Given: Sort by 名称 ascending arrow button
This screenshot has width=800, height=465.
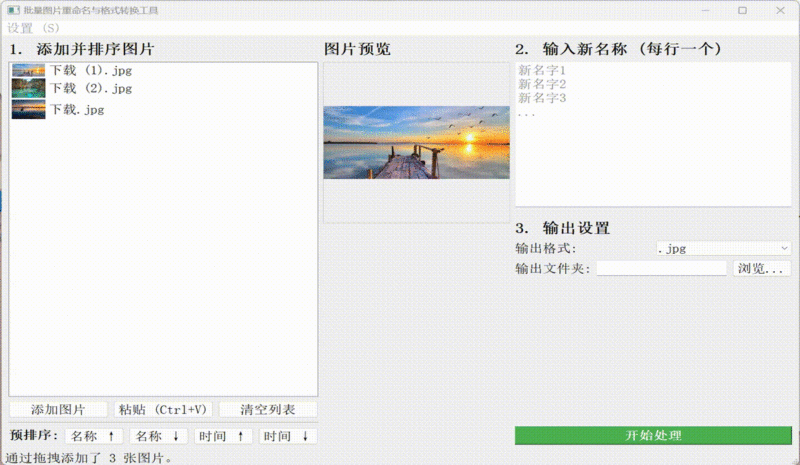Looking at the screenshot, I should click(x=94, y=436).
